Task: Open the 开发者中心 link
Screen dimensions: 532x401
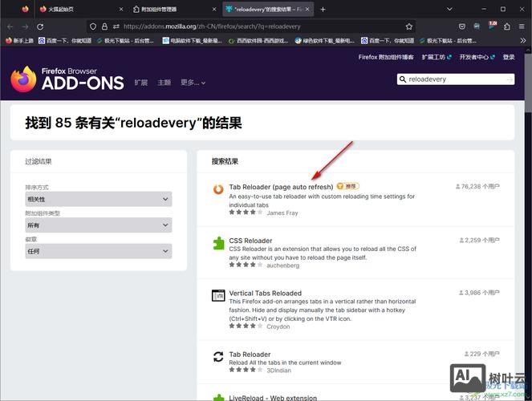Action: pos(477,57)
